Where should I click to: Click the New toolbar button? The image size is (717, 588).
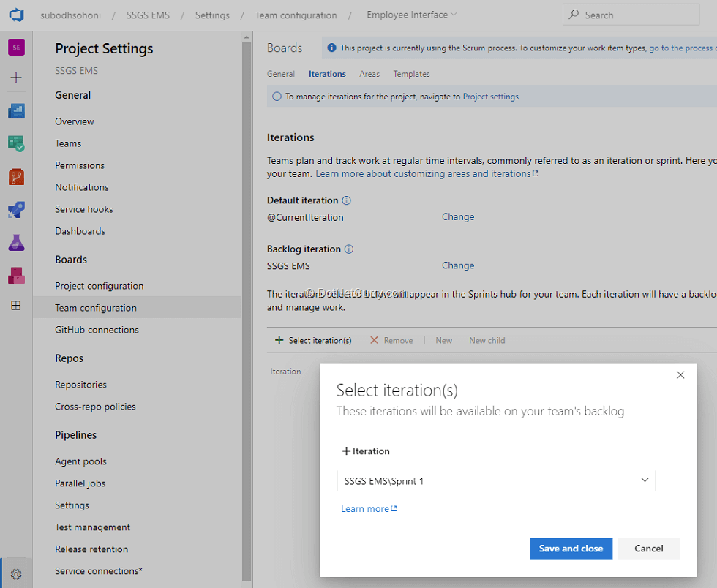[444, 341]
